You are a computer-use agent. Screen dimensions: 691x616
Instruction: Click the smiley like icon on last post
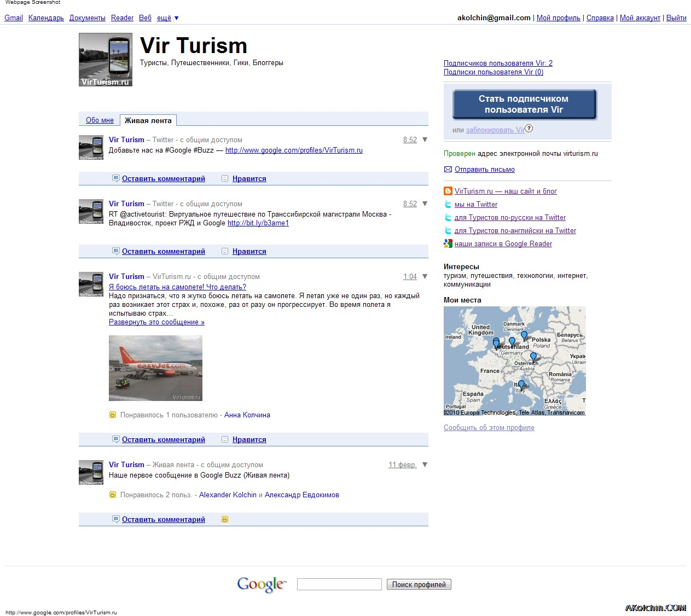(225, 519)
